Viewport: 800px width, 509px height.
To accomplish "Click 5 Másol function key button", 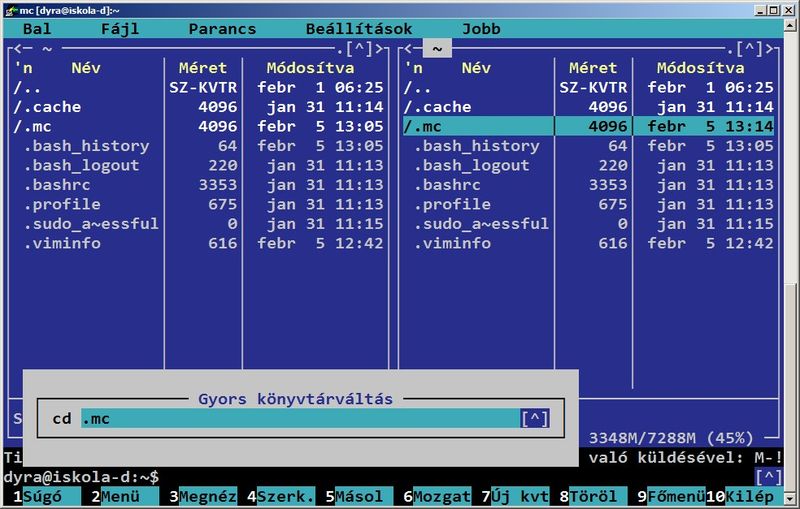I will 359,496.
